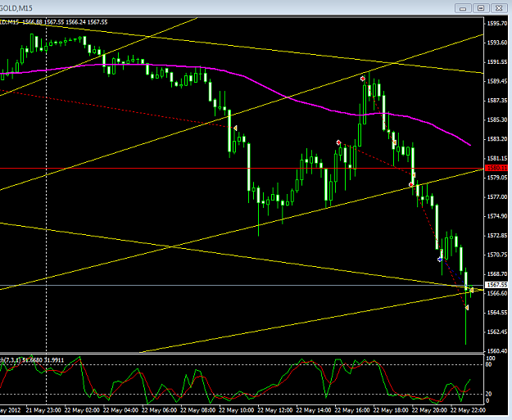Click the 22 May 20:00 time label
This screenshot has width=512, height=420.
pos(429,410)
